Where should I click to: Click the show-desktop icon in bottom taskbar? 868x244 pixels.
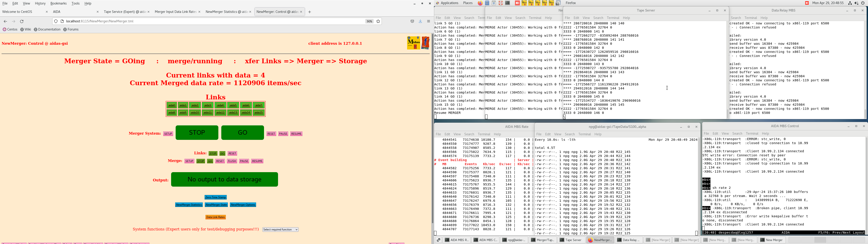click(438, 240)
